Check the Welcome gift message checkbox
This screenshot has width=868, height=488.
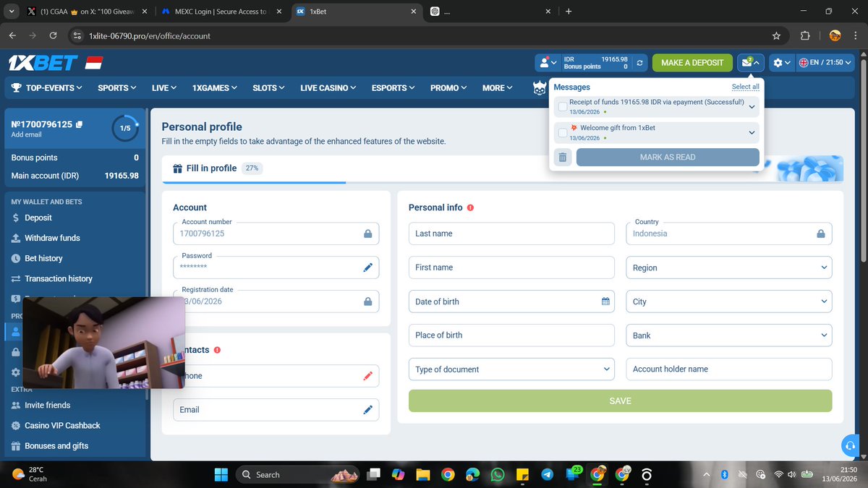coord(563,132)
